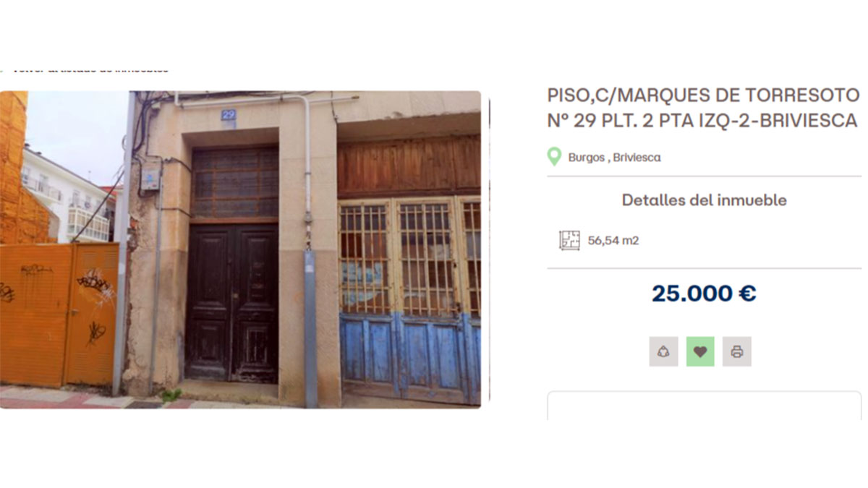868x488 pixels.
Task: Click the number 29 plate in photo
Action: (229, 114)
